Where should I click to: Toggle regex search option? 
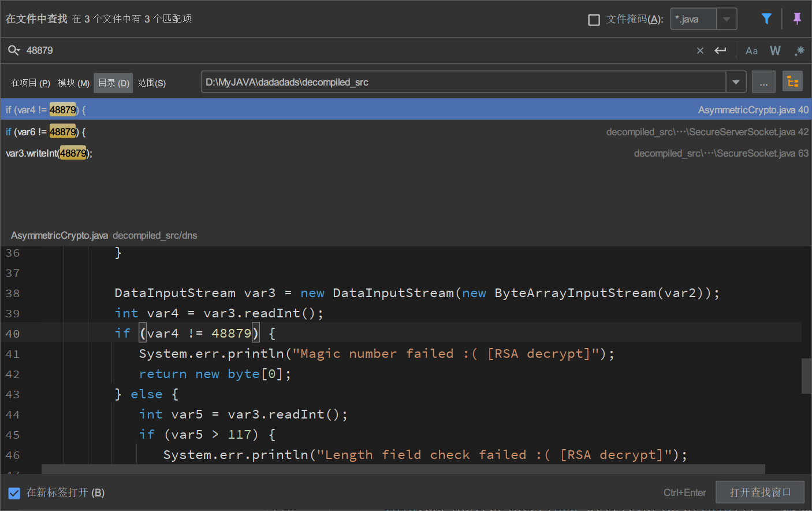click(799, 51)
